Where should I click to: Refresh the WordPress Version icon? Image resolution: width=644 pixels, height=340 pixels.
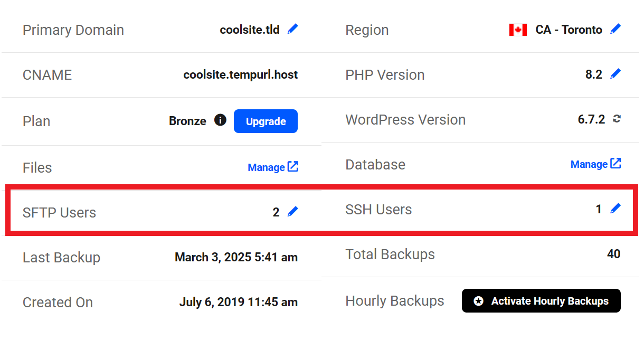click(616, 119)
